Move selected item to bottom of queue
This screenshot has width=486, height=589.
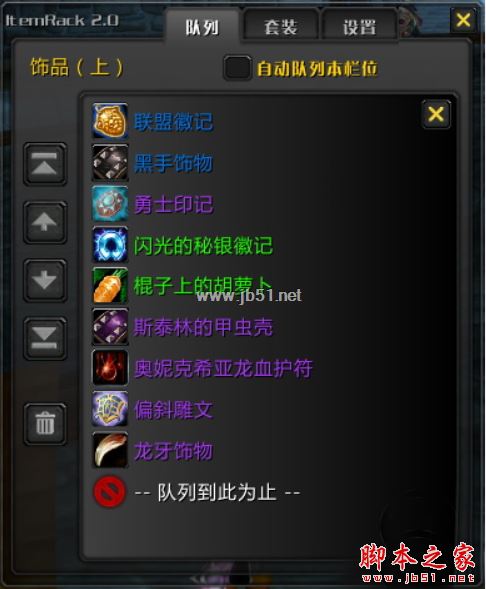(45, 338)
